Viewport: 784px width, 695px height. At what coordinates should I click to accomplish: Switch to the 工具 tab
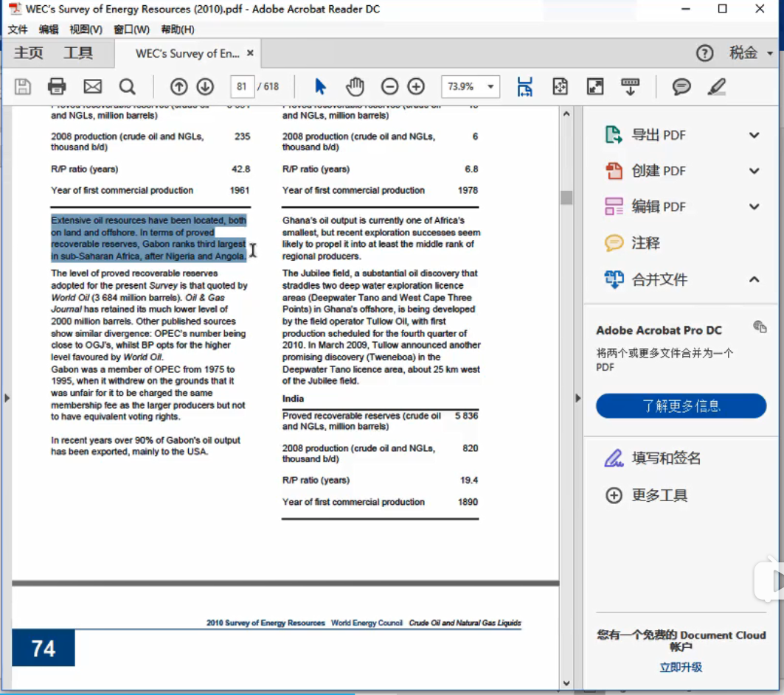pyautogui.click(x=78, y=53)
